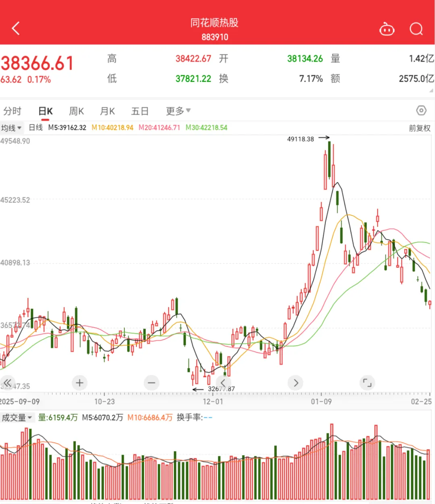Click high value 38422.67
The height and width of the screenshot is (504, 435).
click(x=193, y=59)
